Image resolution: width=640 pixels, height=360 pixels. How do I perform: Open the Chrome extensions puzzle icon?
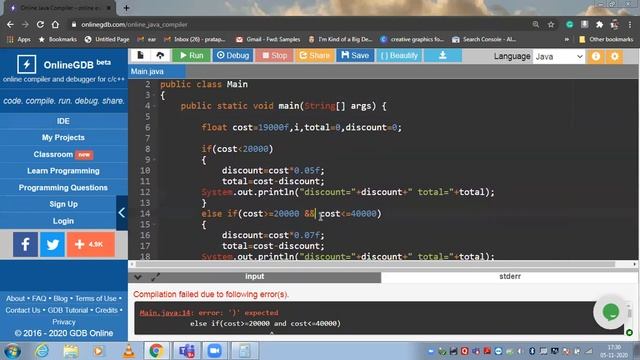[x=599, y=24]
